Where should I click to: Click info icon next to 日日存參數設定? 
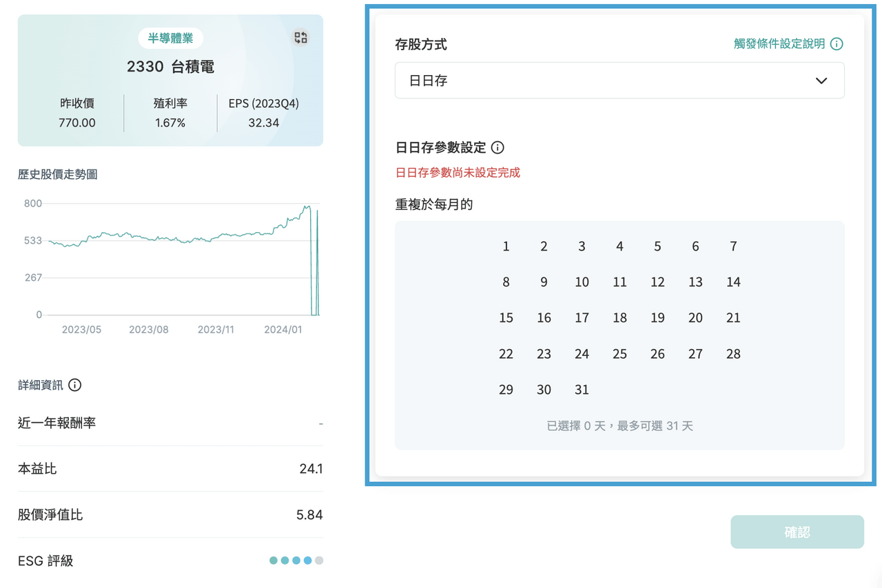pos(498,147)
